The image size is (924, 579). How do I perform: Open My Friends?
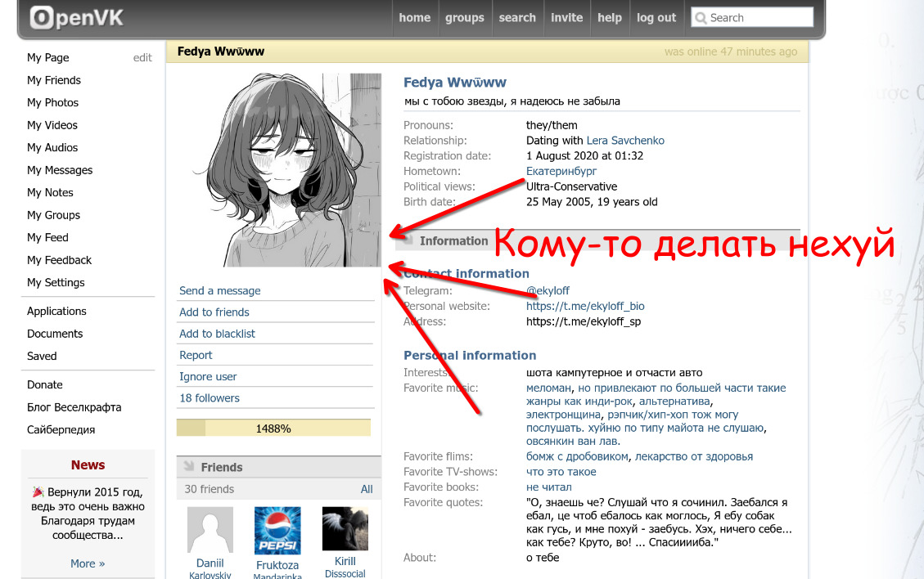(54, 80)
